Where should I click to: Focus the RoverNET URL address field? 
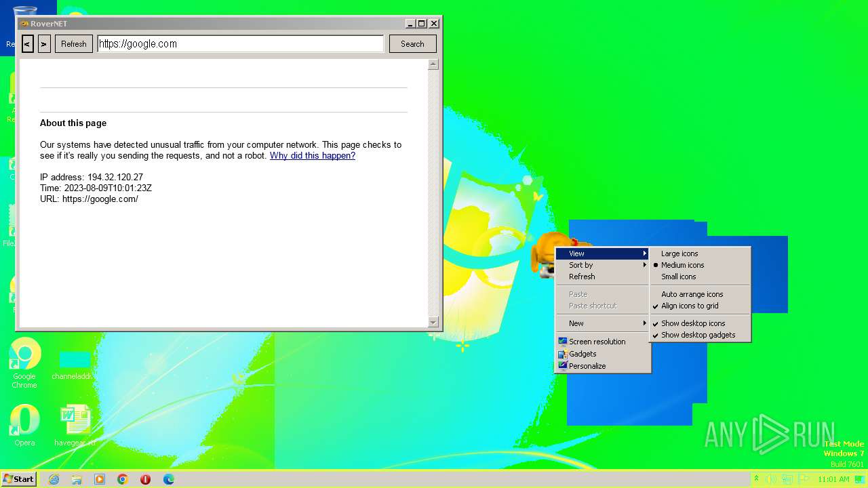point(241,44)
